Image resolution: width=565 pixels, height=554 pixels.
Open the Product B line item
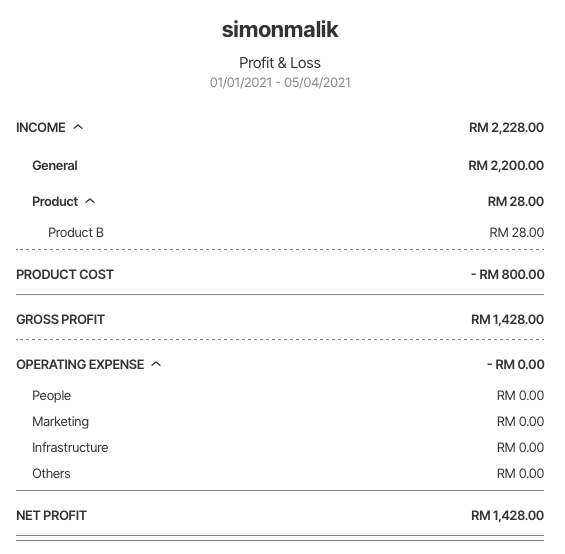tap(280, 232)
